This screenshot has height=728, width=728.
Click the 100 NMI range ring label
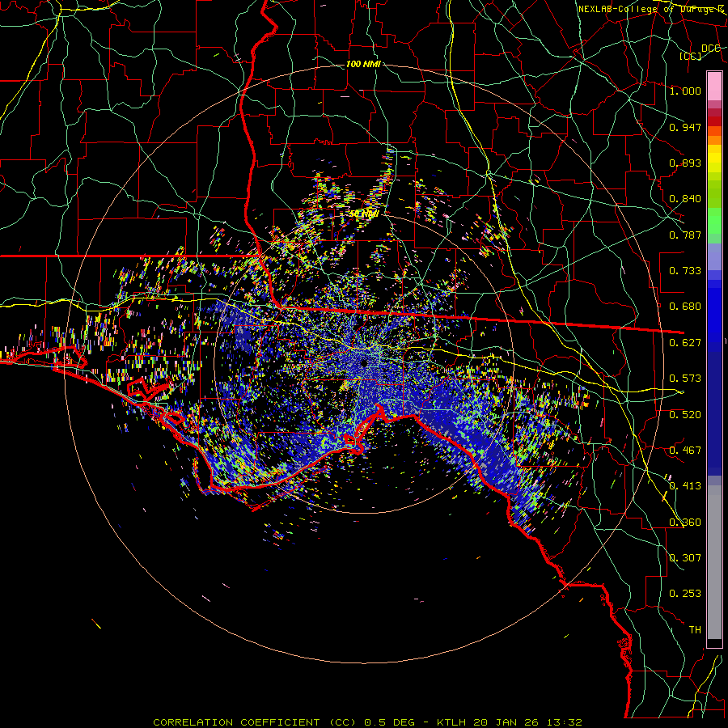click(x=363, y=64)
